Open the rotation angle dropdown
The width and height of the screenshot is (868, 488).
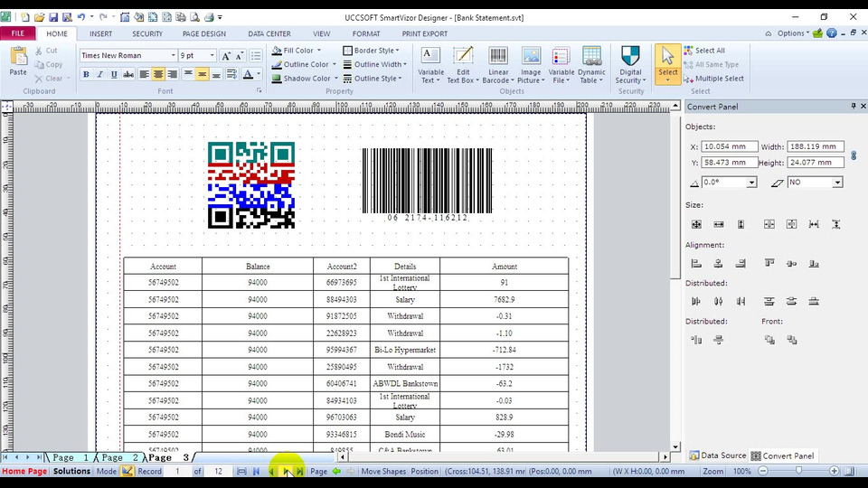click(751, 183)
